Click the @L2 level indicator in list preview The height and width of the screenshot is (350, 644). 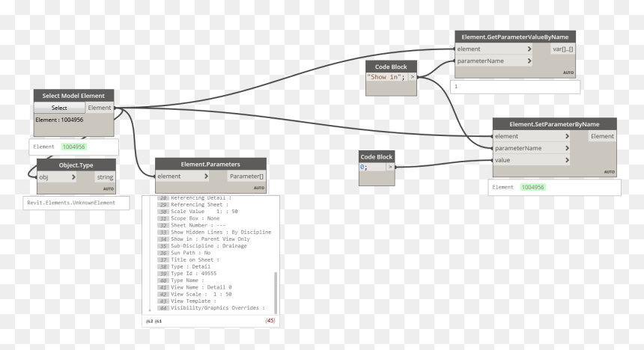tap(150, 322)
